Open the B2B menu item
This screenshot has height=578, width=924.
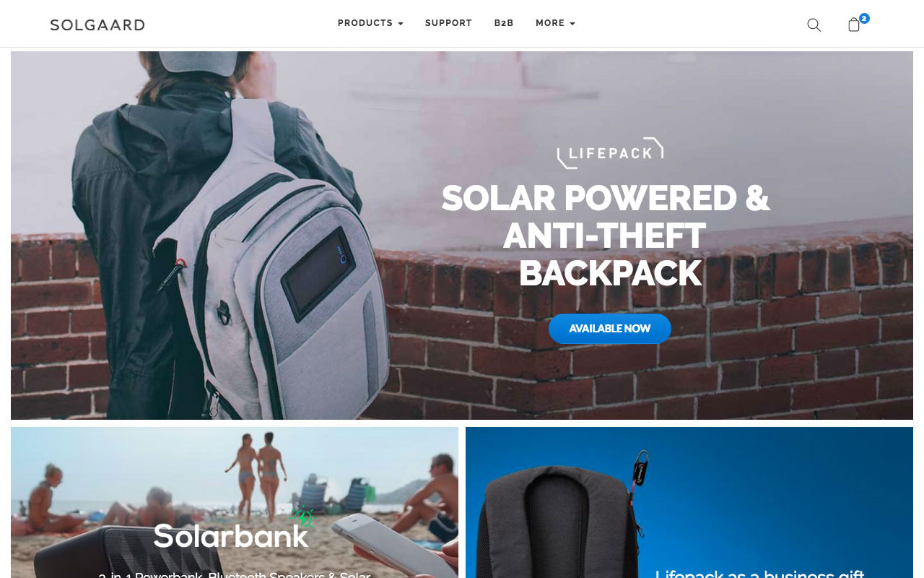[504, 23]
